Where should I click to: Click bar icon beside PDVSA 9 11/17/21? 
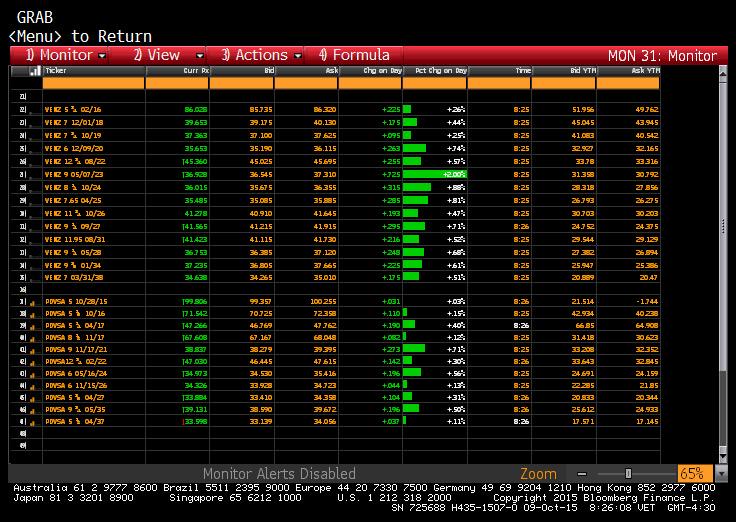[x=32, y=351]
